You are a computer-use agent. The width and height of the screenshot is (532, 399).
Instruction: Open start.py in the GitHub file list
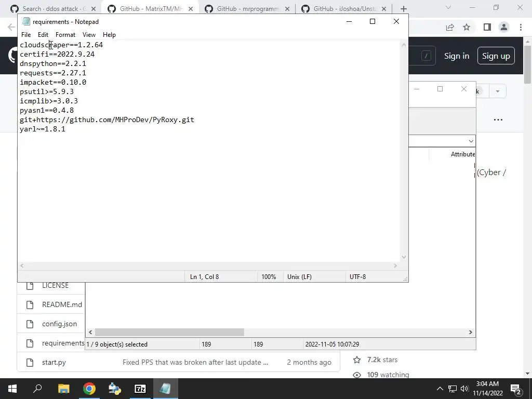pos(54,362)
